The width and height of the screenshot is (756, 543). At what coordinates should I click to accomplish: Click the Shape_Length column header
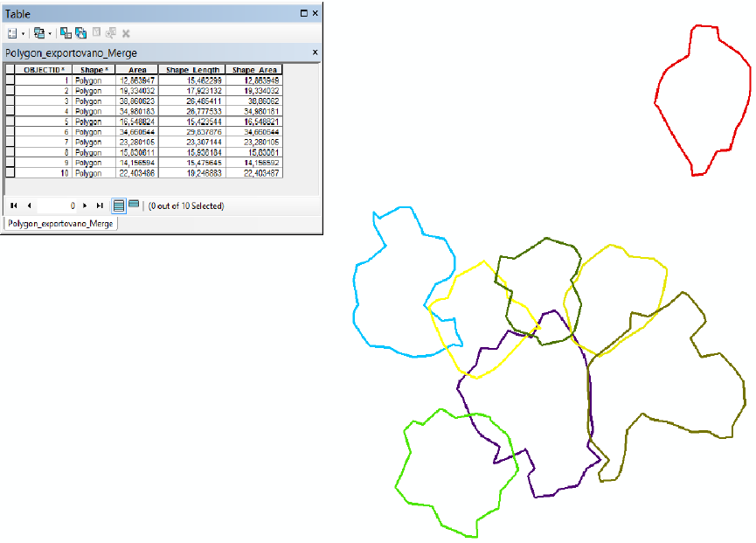click(x=192, y=70)
